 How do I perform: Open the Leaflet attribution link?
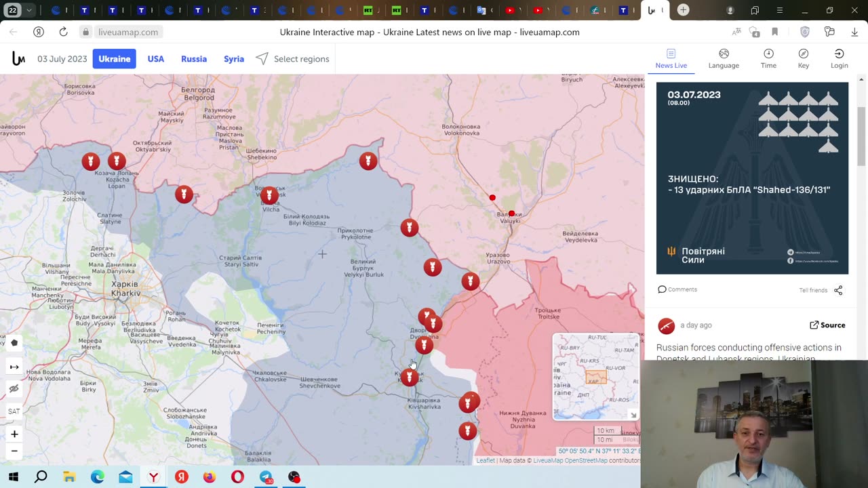(486, 461)
